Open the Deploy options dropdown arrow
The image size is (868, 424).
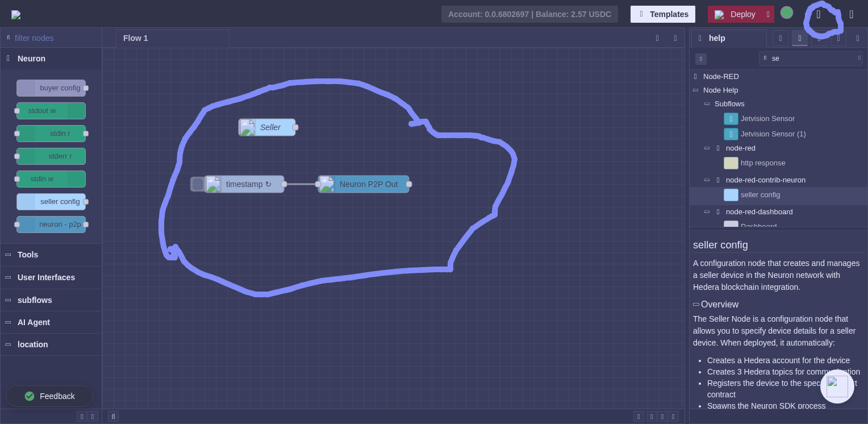tap(768, 14)
